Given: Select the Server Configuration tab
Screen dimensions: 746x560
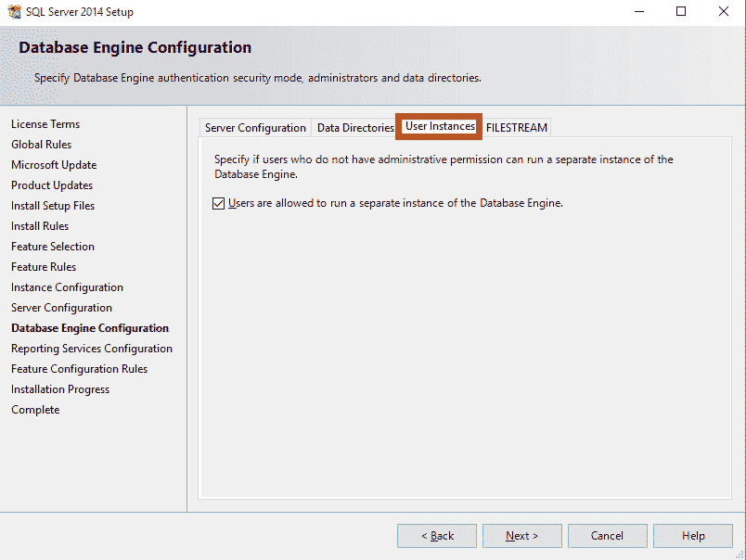Looking at the screenshot, I should coord(254,127).
